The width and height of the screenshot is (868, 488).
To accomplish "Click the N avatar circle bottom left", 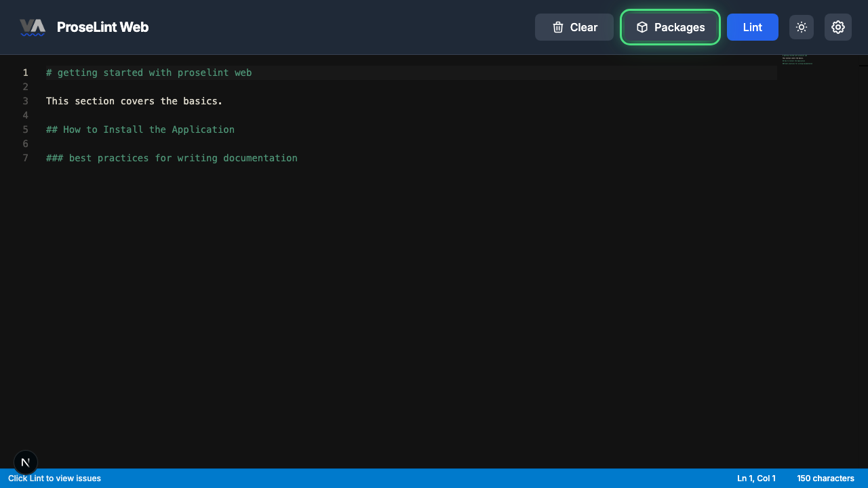I will coord(26,462).
